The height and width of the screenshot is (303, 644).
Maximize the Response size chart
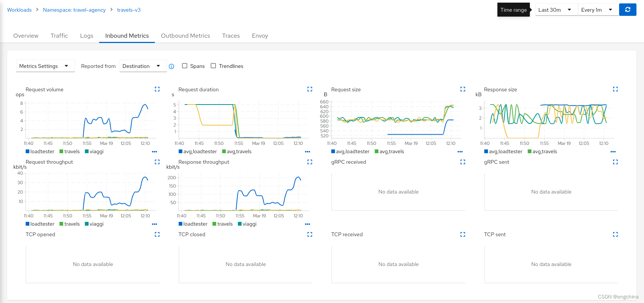[615, 89]
